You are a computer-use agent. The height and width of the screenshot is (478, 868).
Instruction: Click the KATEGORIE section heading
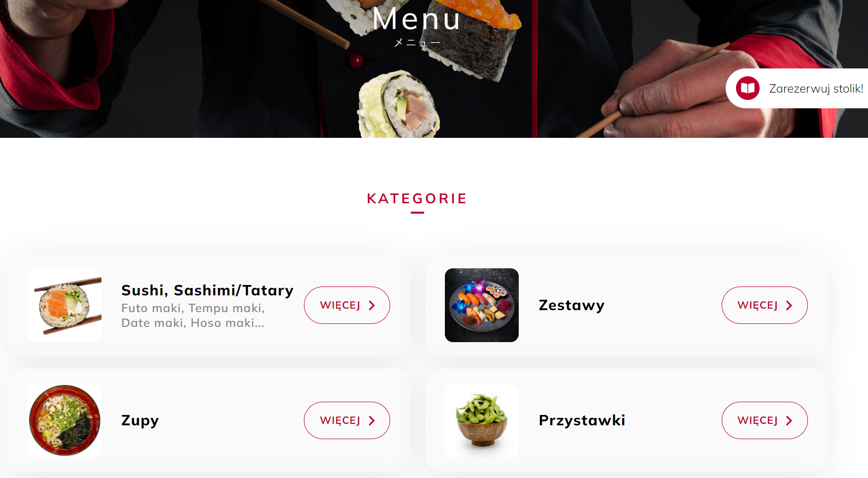[x=417, y=198]
